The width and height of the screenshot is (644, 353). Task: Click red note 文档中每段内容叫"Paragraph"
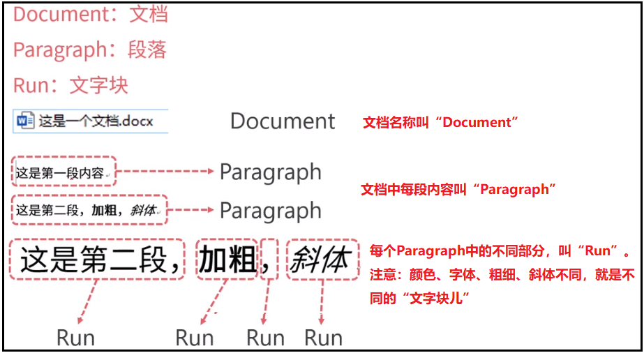tap(458, 190)
